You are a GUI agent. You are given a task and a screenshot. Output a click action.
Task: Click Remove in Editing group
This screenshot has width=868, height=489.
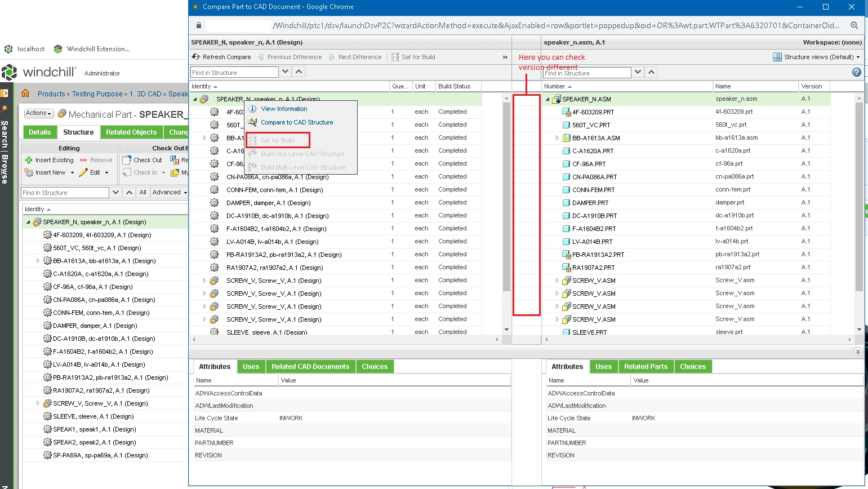[x=96, y=160]
